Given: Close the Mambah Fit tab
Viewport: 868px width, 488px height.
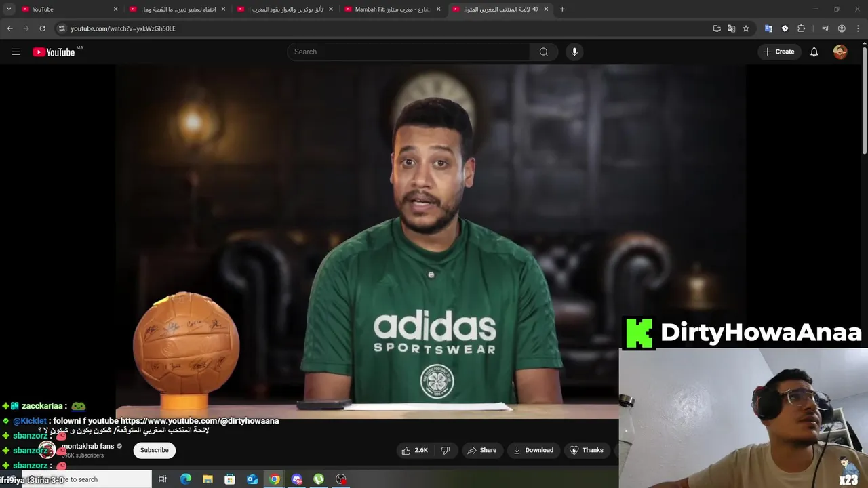Looking at the screenshot, I should pos(438,9).
